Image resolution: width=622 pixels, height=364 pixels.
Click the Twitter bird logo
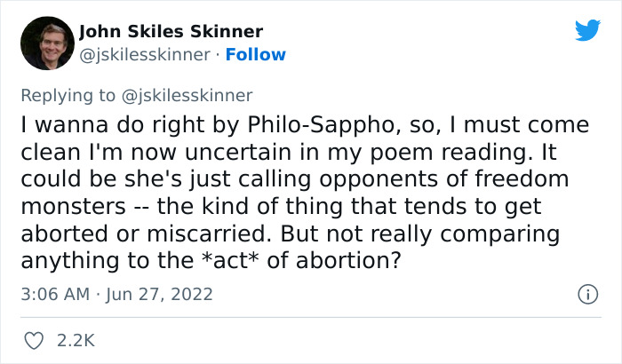click(x=587, y=29)
